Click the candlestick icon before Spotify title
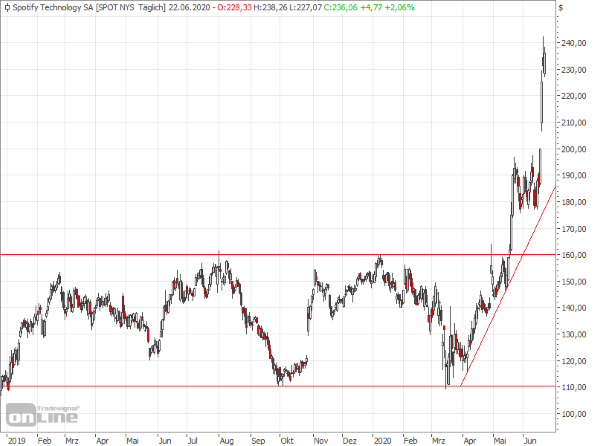595x446 pixels. coord(7,8)
